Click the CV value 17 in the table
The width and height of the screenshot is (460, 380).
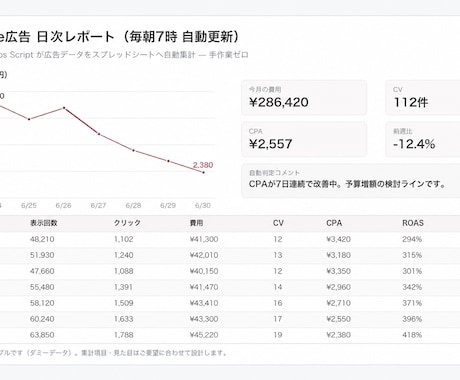coord(278,319)
